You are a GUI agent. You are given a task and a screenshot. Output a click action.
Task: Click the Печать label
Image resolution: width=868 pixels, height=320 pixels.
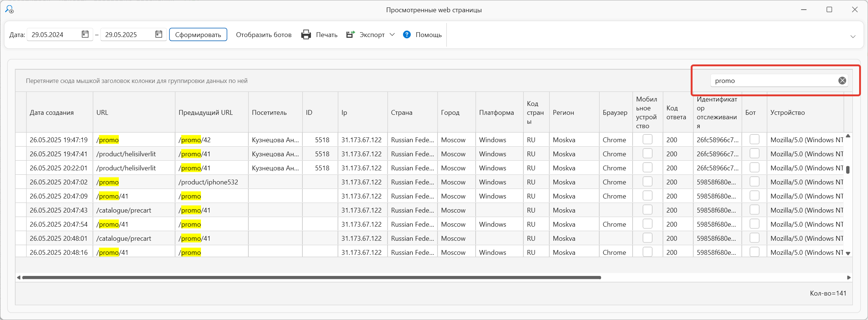pyautogui.click(x=326, y=34)
